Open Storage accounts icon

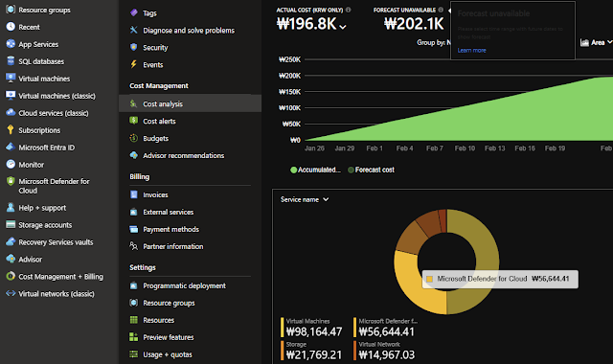tap(11, 225)
